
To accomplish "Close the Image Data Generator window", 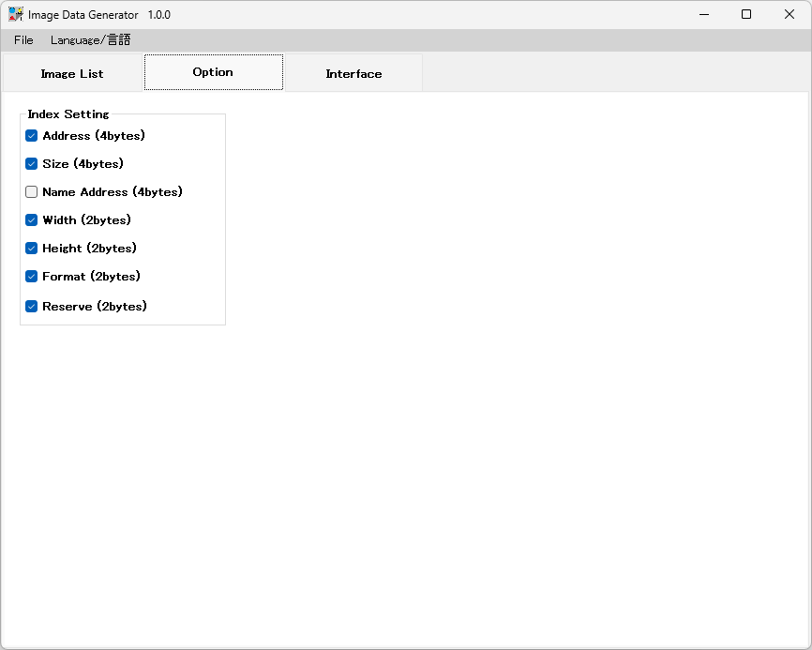I will [x=789, y=14].
